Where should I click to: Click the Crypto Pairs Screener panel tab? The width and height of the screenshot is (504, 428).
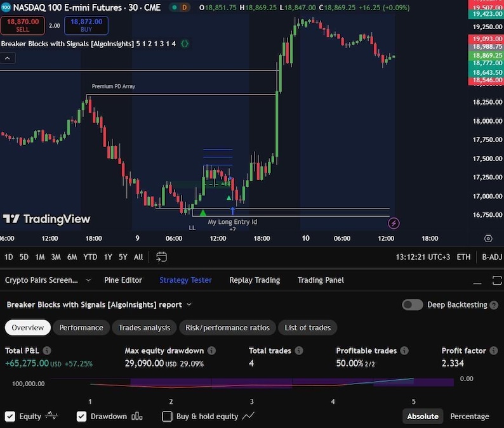click(41, 280)
